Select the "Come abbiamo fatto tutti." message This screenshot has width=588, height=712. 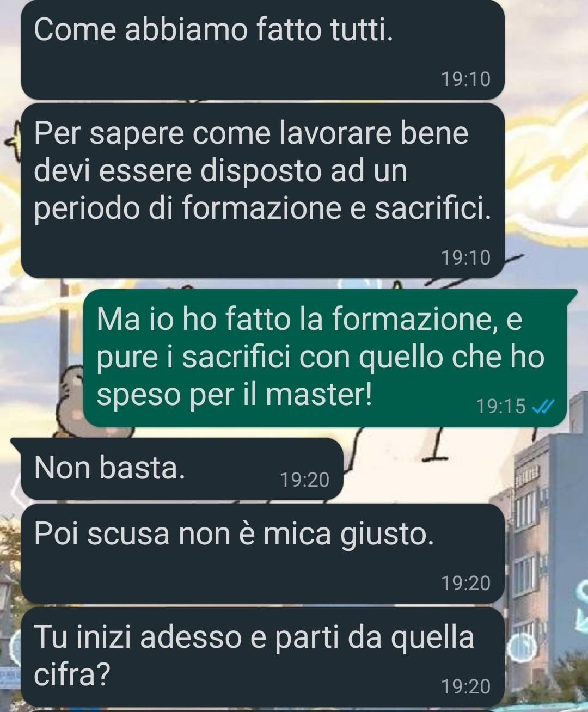click(x=262, y=50)
